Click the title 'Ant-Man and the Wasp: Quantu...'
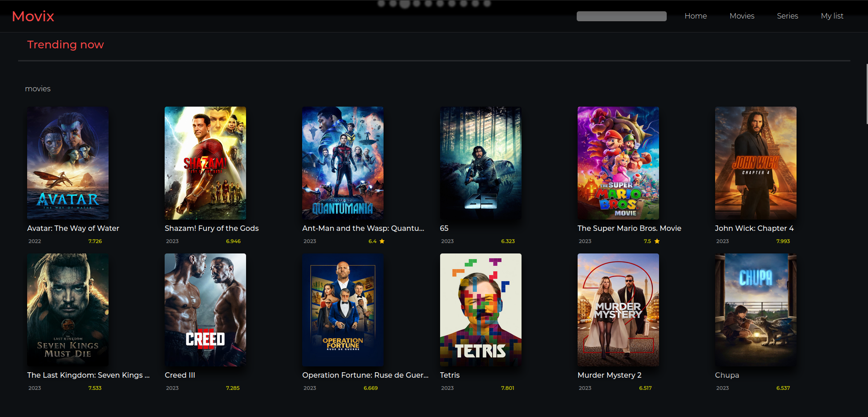868x417 pixels. pyautogui.click(x=363, y=229)
